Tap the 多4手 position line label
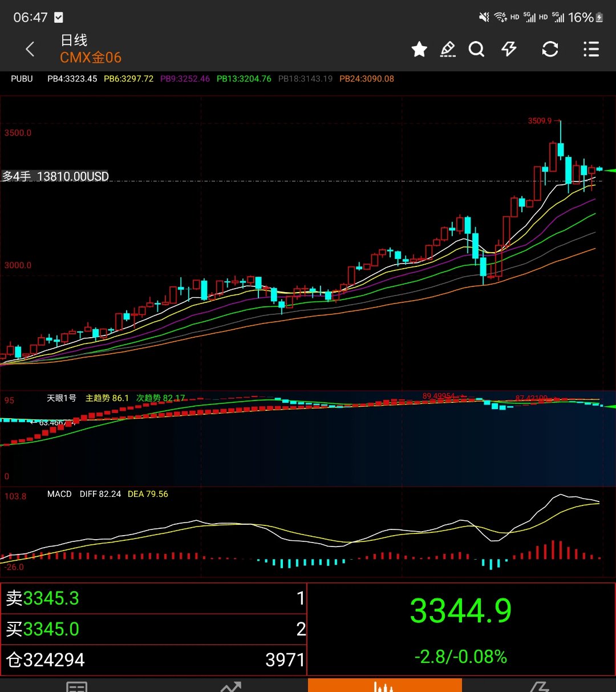The height and width of the screenshot is (692, 616). click(55, 176)
